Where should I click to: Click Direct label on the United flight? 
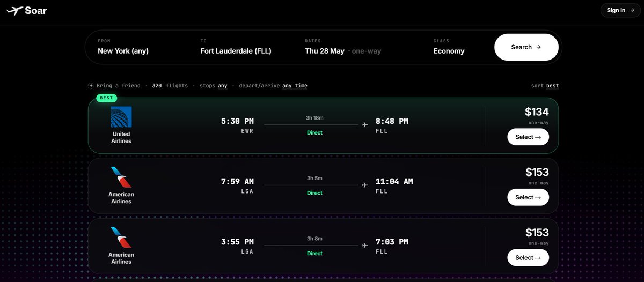[x=314, y=132]
